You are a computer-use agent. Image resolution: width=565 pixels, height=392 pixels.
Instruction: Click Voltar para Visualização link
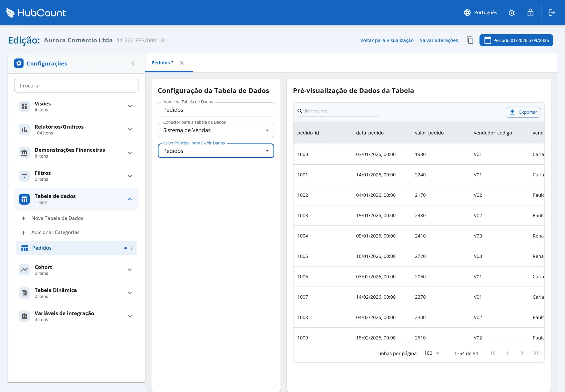point(387,40)
